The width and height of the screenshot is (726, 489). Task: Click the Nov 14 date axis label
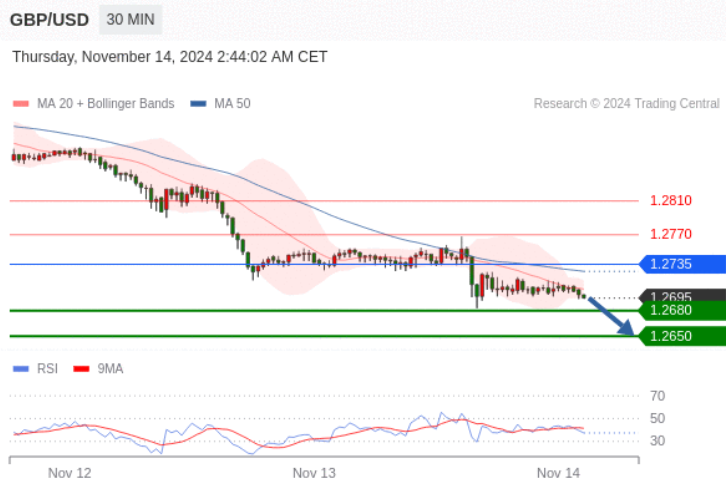[x=558, y=473]
